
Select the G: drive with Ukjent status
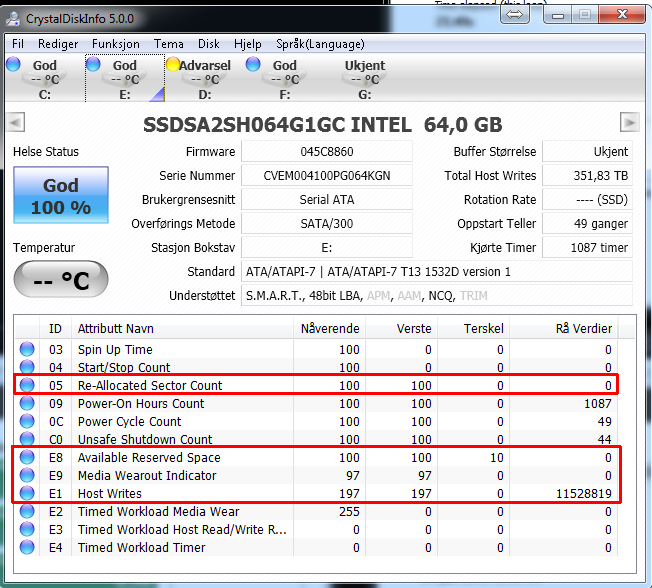[365, 79]
